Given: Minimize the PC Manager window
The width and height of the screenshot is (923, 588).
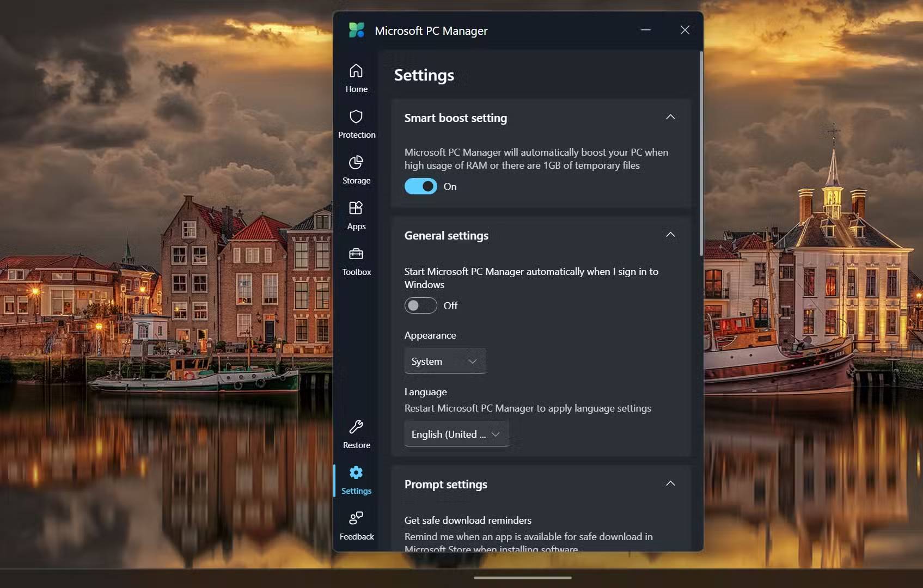Looking at the screenshot, I should tap(646, 30).
